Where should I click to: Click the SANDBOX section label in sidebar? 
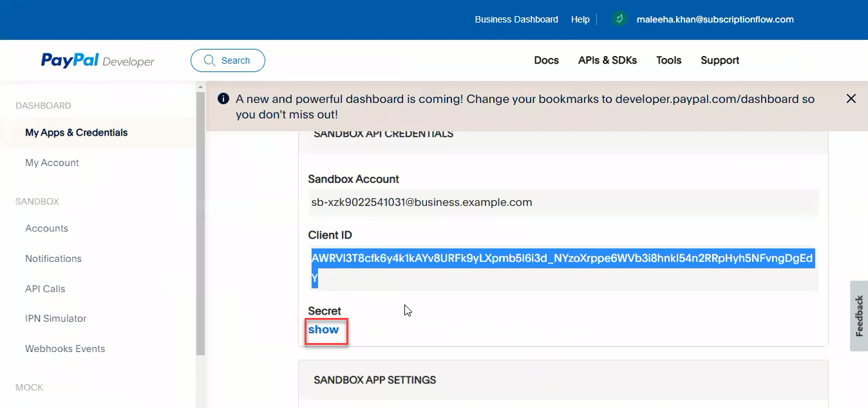tap(37, 201)
